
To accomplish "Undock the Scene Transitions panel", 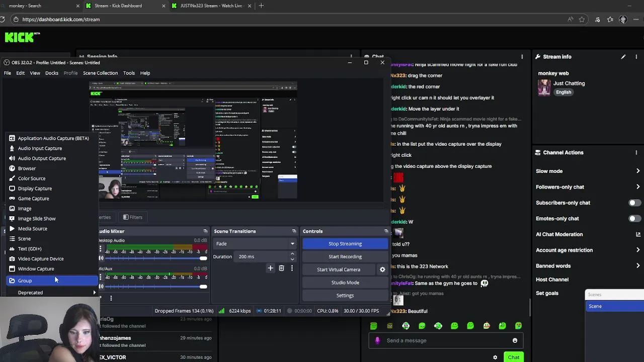I will point(294,231).
